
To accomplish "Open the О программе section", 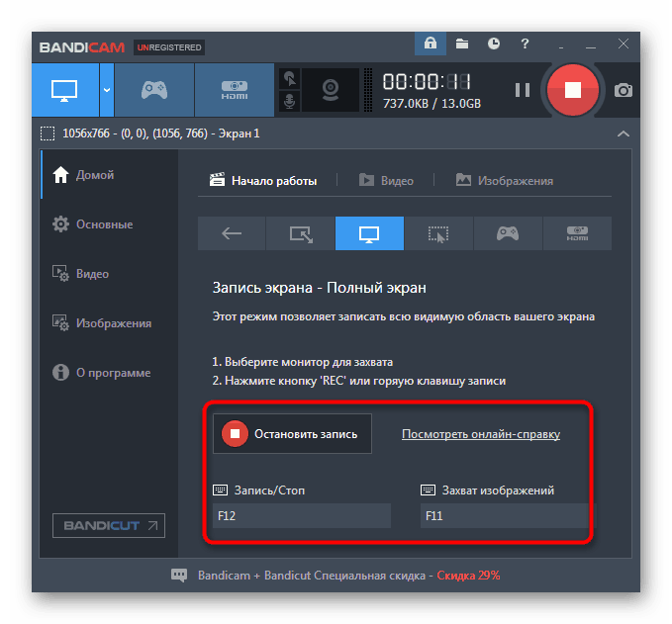I will [101, 373].
